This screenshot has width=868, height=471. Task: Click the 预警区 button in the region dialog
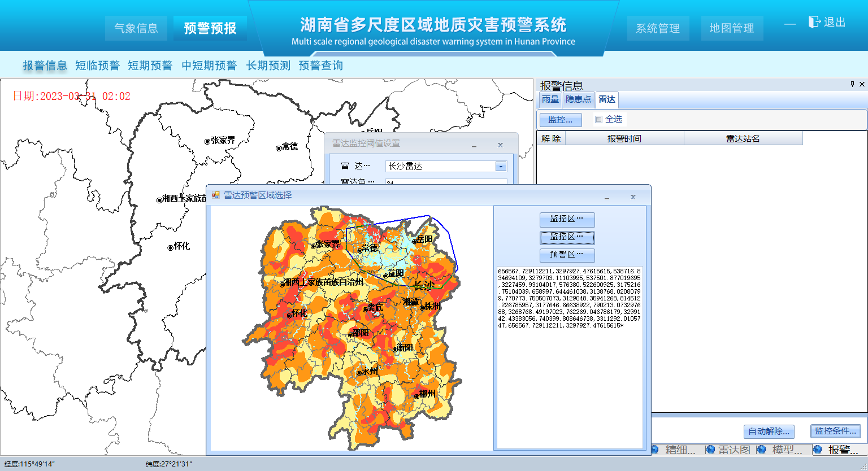tap(567, 255)
